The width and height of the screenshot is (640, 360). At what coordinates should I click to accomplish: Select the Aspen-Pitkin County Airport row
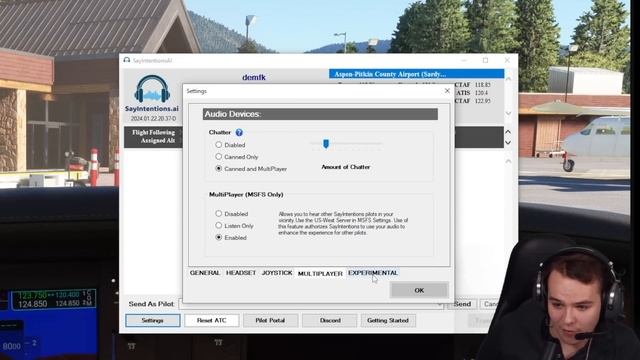point(416,74)
